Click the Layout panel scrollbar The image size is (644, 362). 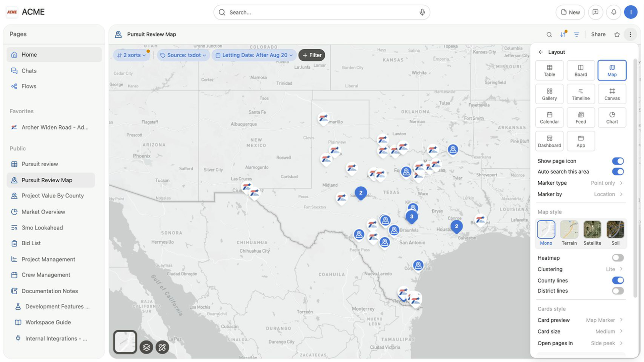(x=635, y=178)
